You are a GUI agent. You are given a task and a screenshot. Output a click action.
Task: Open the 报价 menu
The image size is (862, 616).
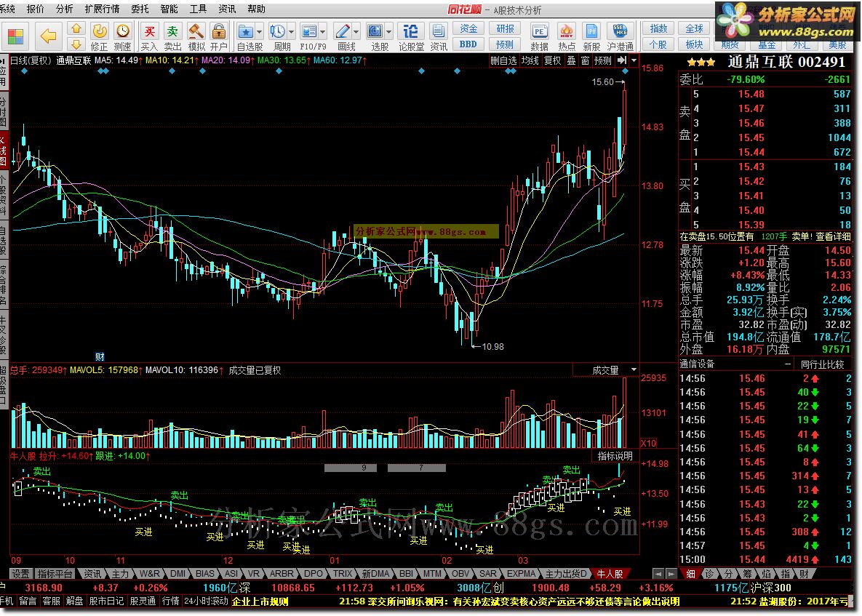35,9
